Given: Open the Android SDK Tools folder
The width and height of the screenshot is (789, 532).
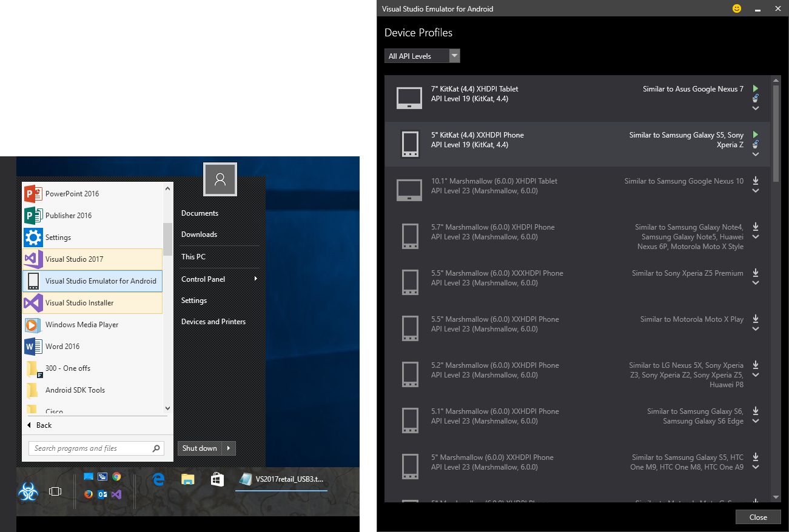Looking at the screenshot, I should 93,390.
